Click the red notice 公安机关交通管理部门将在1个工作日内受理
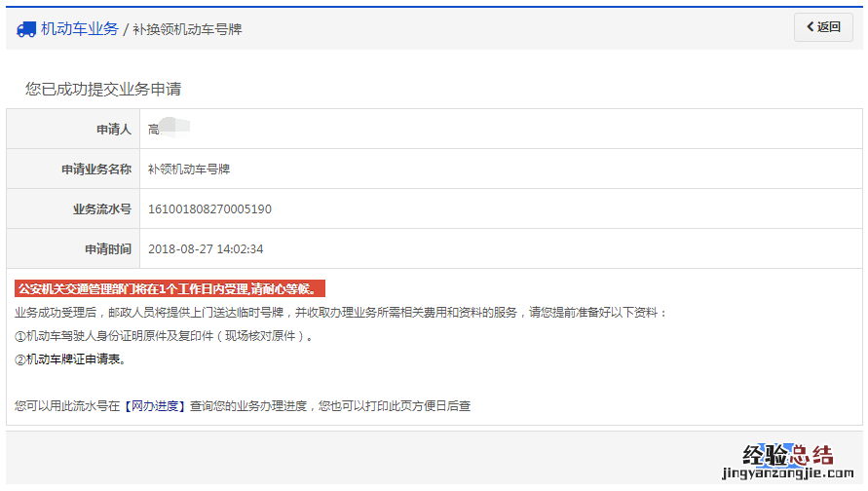This screenshot has height=491, width=868. (170, 288)
